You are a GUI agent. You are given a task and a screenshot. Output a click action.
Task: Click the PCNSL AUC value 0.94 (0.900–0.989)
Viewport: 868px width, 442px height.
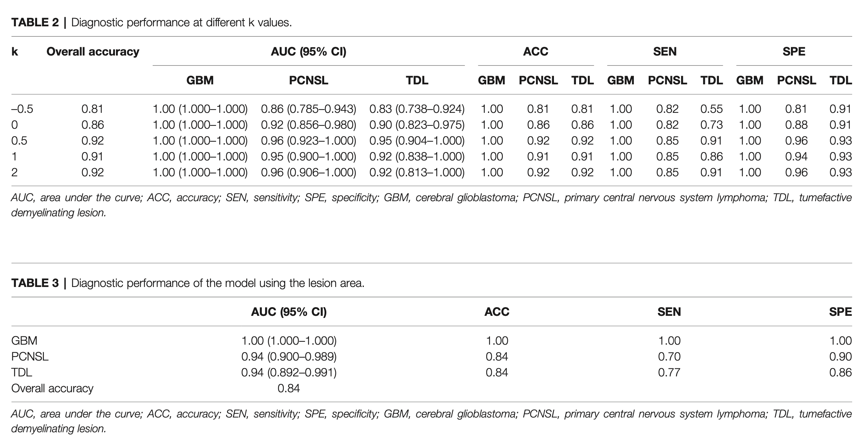tap(289, 357)
